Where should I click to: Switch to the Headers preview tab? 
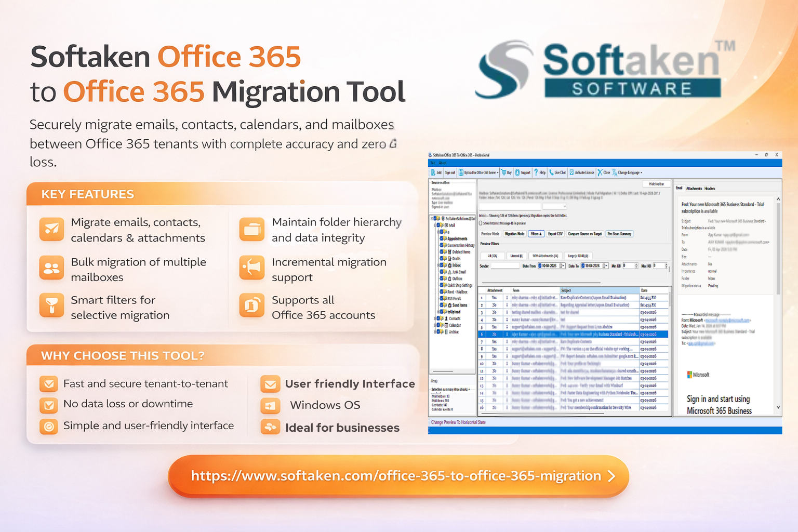pos(710,188)
